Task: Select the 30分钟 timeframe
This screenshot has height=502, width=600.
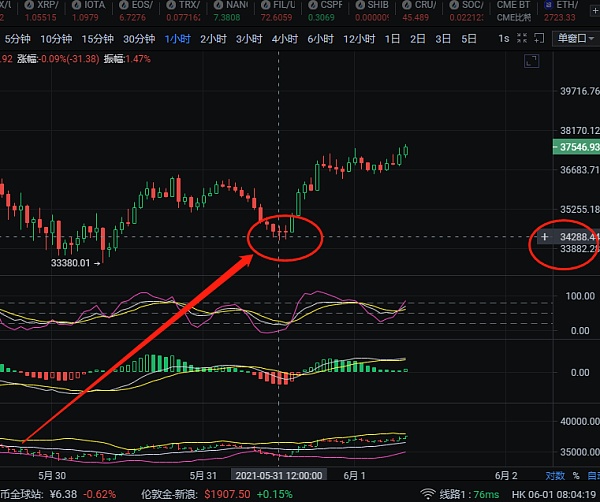Action: pyautogui.click(x=139, y=39)
